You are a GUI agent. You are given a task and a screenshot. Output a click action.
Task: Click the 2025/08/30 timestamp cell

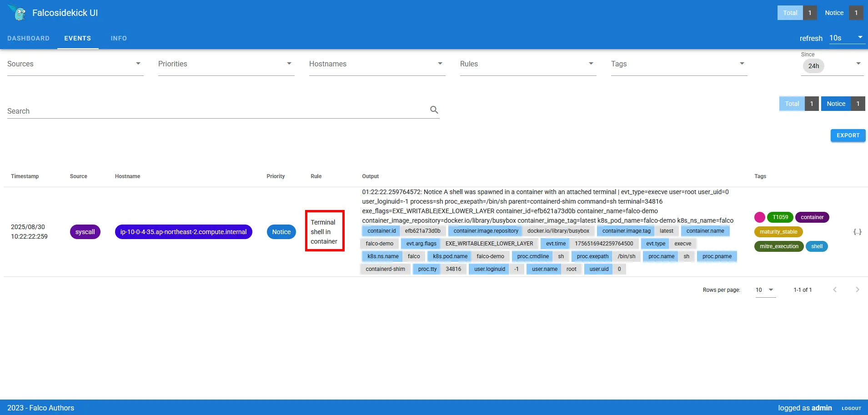(29, 232)
